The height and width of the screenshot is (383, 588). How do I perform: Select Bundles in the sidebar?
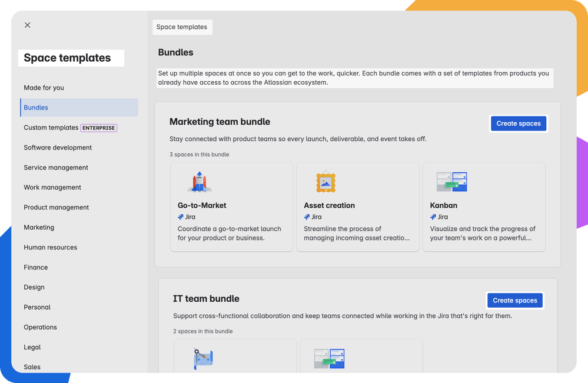point(79,108)
